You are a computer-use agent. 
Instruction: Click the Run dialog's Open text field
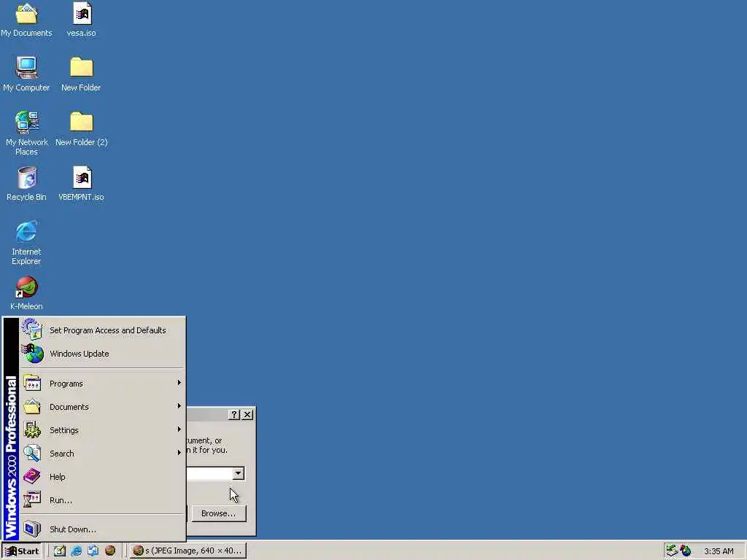209,473
